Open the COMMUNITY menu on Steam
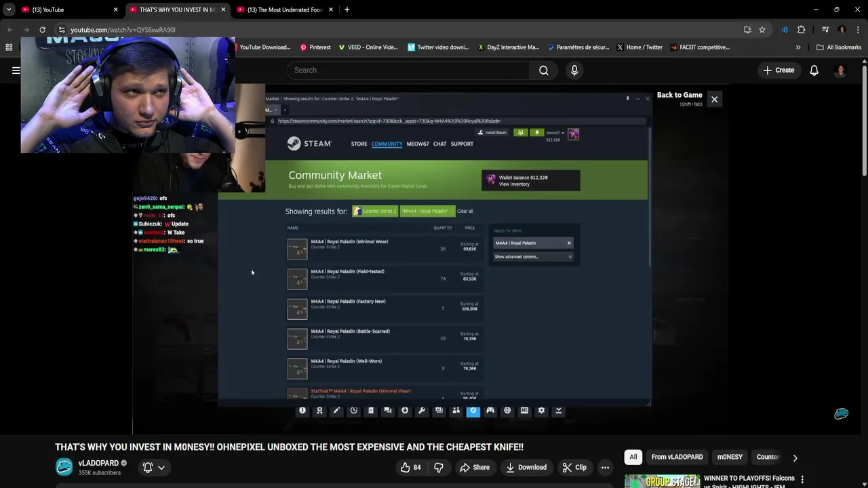This screenshot has width=868, height=488. [387, 144]
